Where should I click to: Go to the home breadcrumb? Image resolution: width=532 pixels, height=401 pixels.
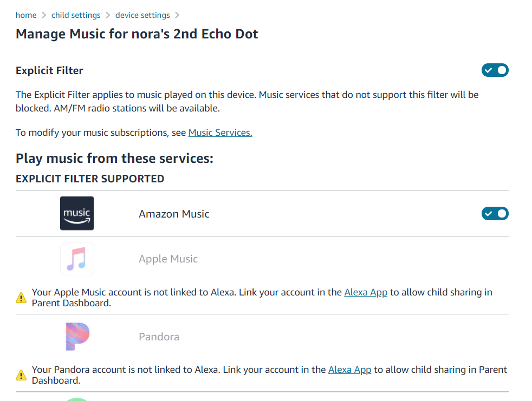26,15
